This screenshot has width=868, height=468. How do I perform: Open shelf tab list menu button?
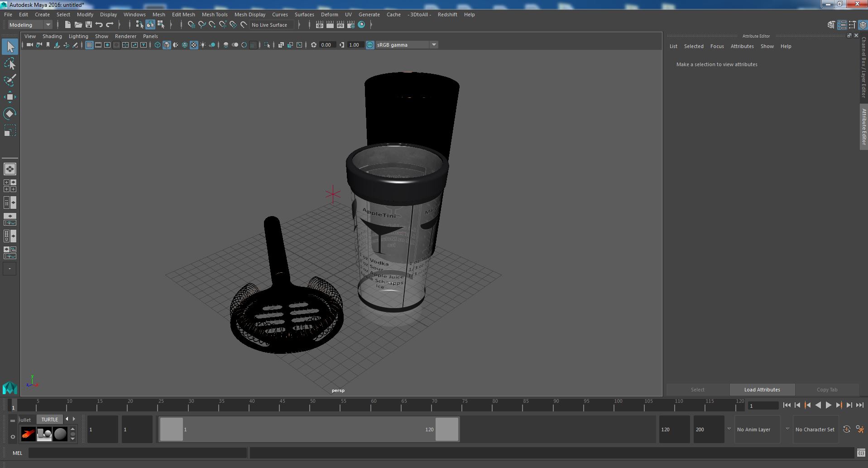pyautogui.click(x=13, y=420)
